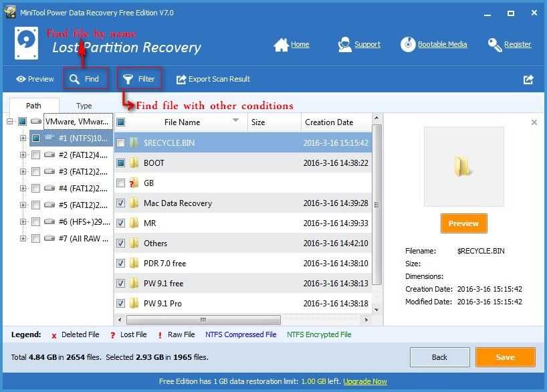Click the Preview eye toolbar button
This screenshot has height=392, width=547.
(x=35, y=79)
